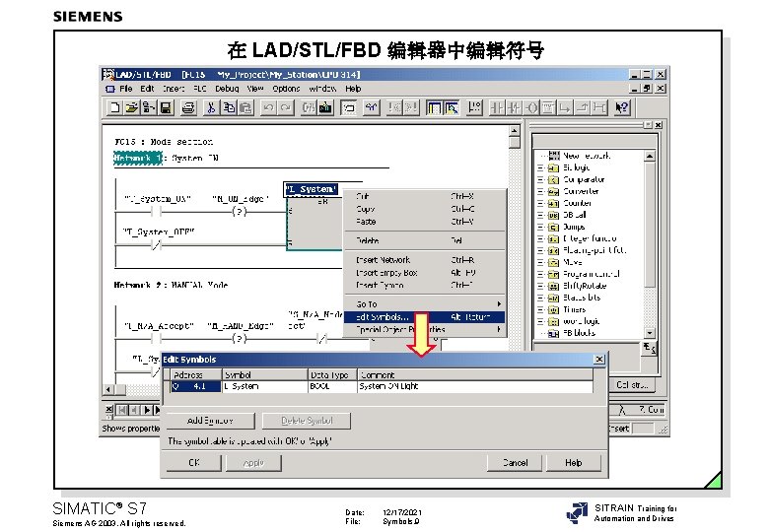Click the System ON Light comment cell

tap(475, 386)
